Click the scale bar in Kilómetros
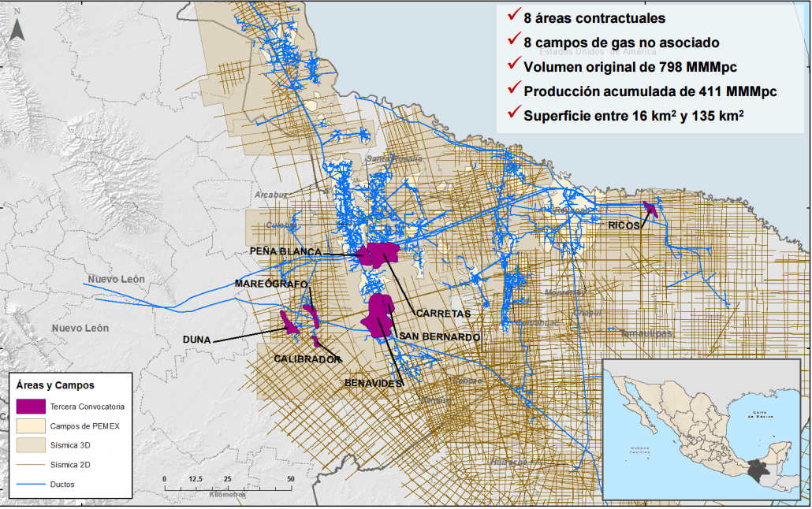Screen dimensions: 812x509 [227, 486]
